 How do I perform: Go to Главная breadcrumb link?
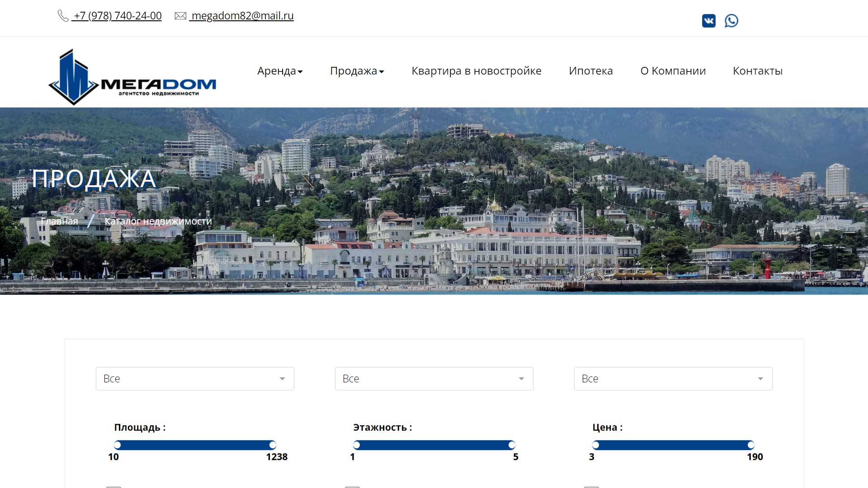point(59,221)
